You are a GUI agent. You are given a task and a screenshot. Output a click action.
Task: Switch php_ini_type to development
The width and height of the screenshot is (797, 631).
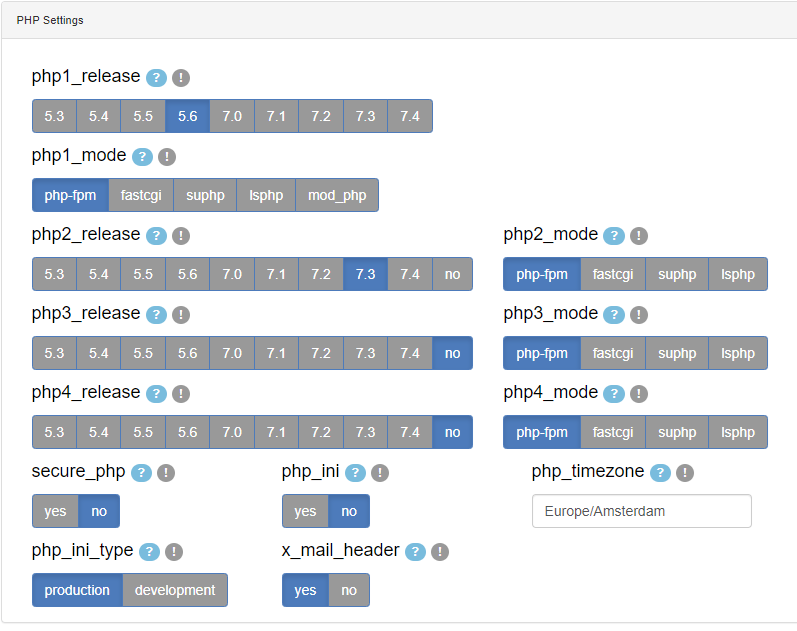click(175, 590)
